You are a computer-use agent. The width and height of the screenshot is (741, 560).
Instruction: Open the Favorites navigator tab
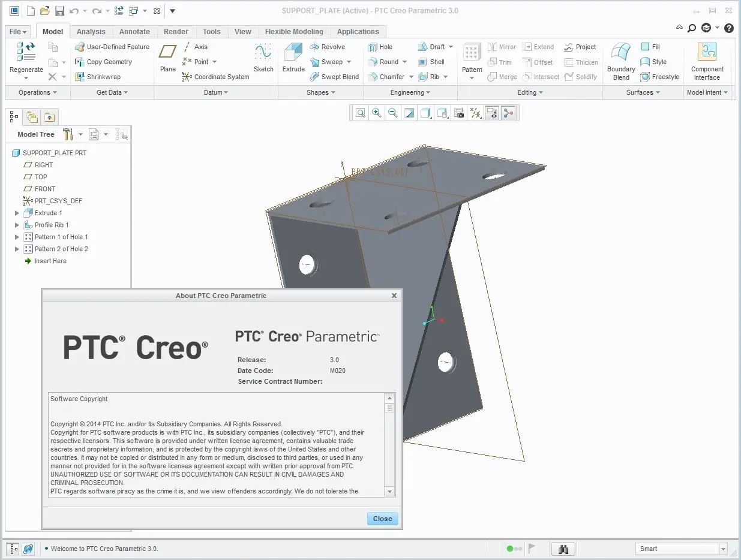[x=49, y=117]
